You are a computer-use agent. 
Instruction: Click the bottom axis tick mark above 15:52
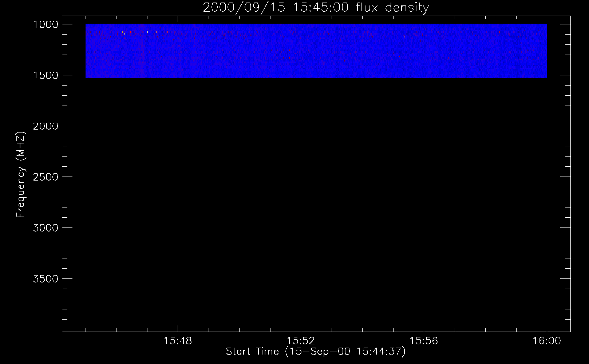[301, 329]
